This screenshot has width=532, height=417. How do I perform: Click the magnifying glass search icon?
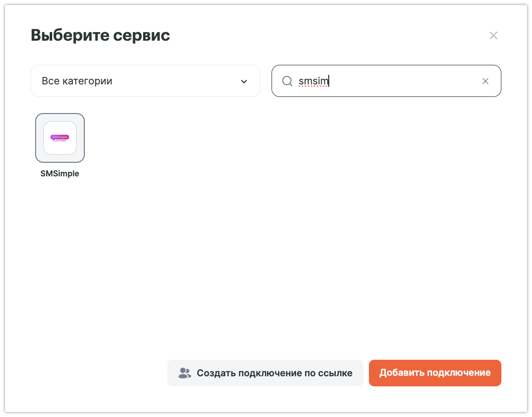click(x=287, y=81)
